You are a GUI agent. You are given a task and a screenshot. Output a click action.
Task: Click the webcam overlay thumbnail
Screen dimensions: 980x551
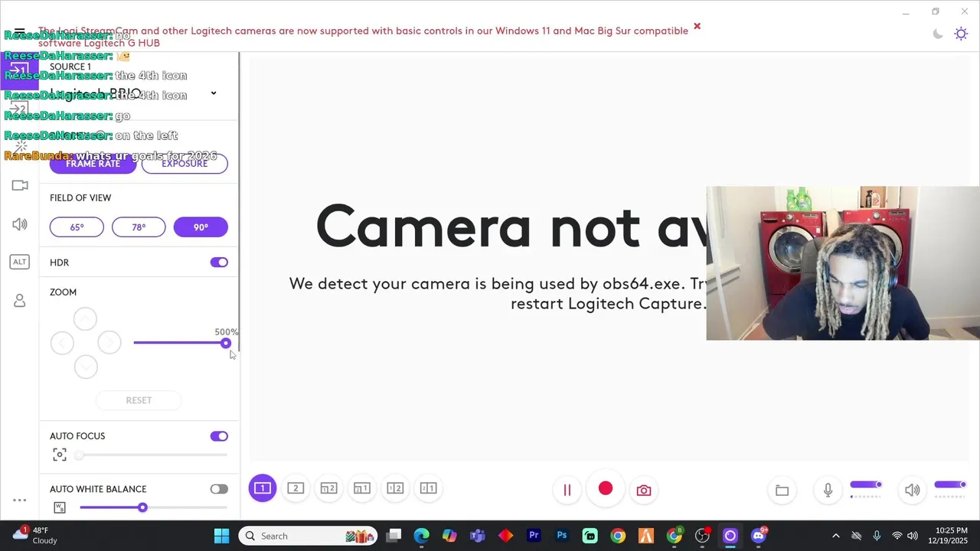843,263
